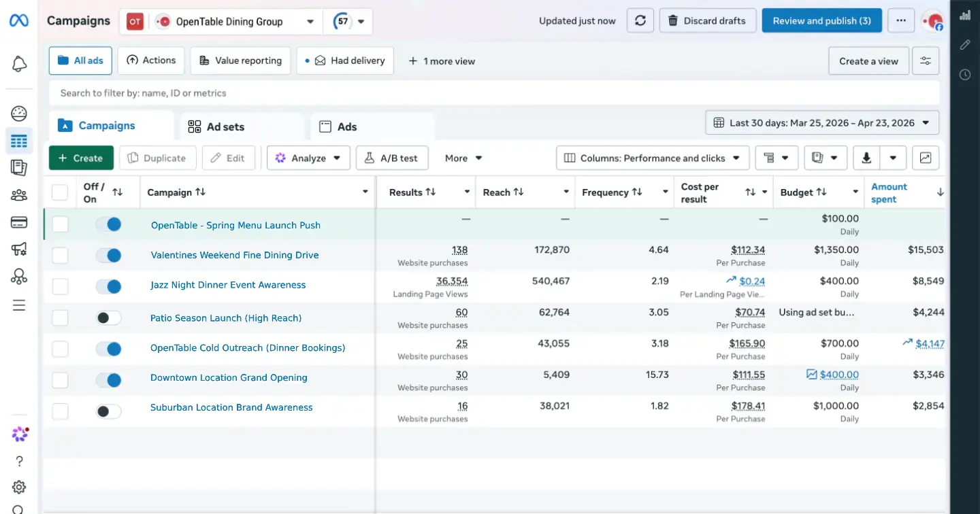Open Account overview gauge icon in sidebar
Viewport: 980px width, 514px height.
19,114
